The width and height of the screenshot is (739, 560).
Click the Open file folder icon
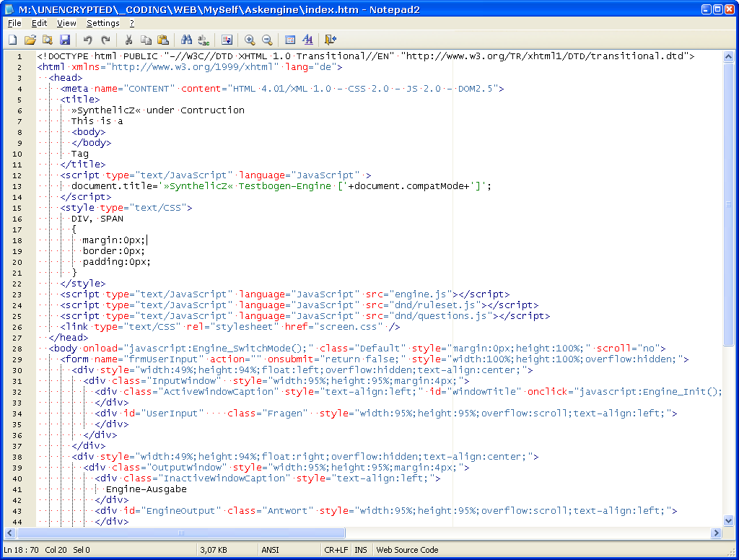point(30,40)
